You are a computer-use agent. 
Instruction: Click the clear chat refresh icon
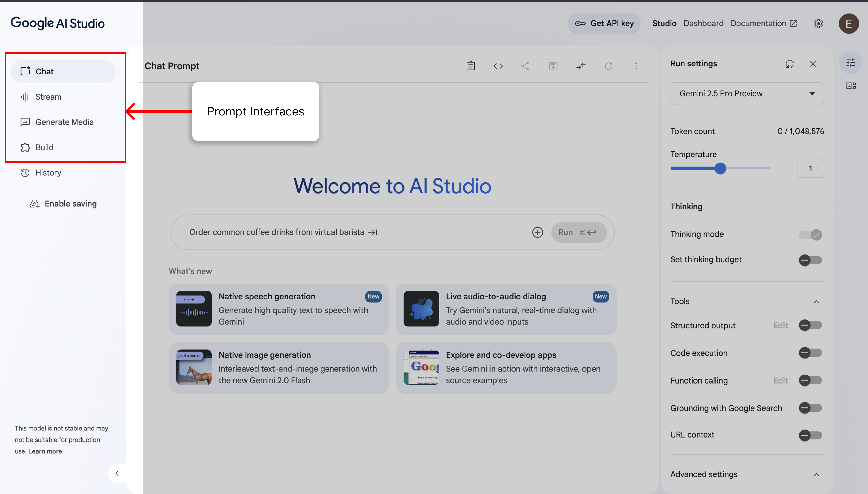pyautogui.click(x=609, y=66)
